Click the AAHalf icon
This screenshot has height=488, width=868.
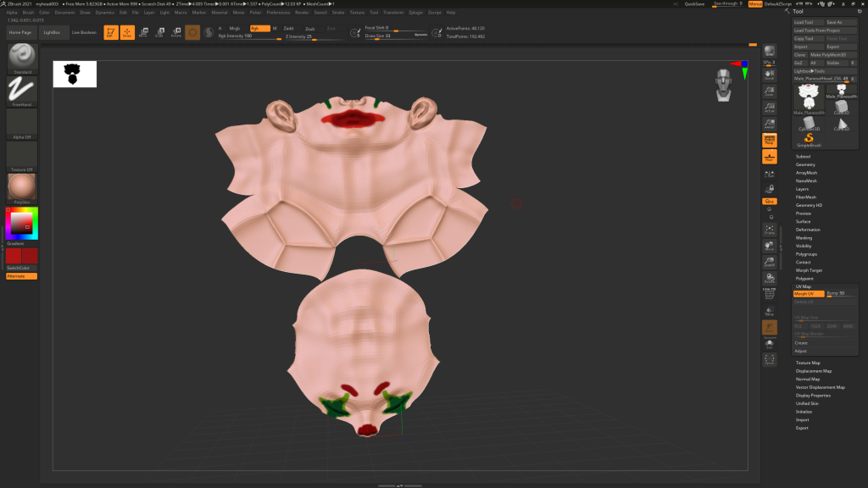tap(770, 125)
